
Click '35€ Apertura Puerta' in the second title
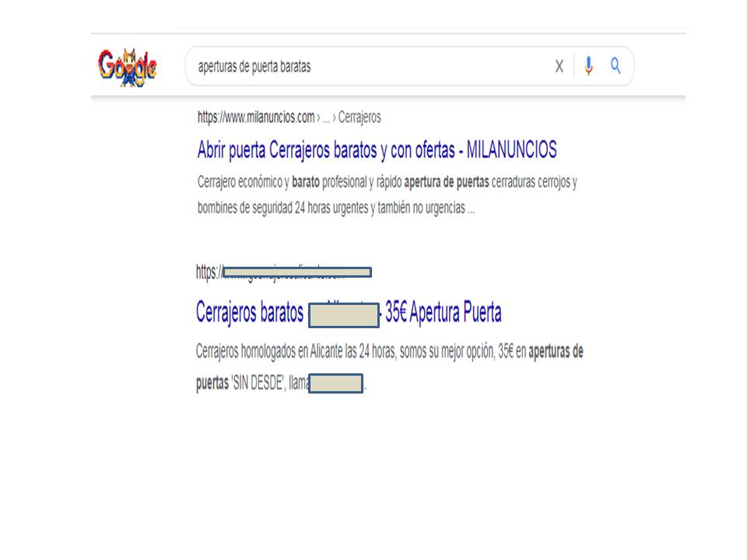443,313
